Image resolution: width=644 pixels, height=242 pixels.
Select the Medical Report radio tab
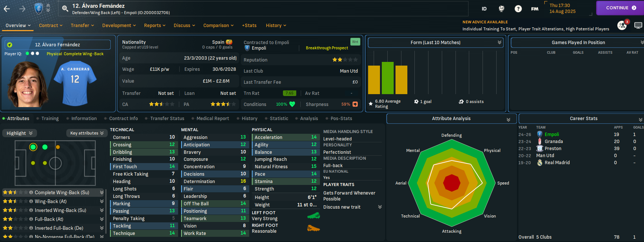point(213,119)
